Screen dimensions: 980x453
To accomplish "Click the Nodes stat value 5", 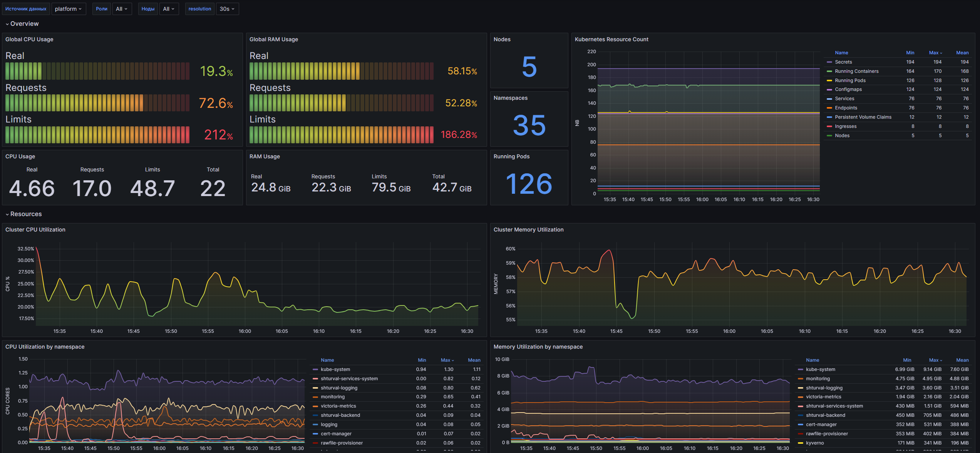I will [x=529, y=67].
